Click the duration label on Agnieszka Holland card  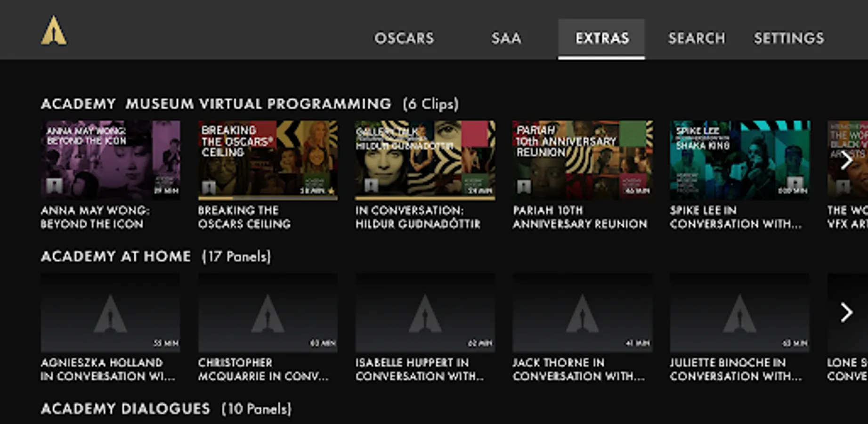166,343
